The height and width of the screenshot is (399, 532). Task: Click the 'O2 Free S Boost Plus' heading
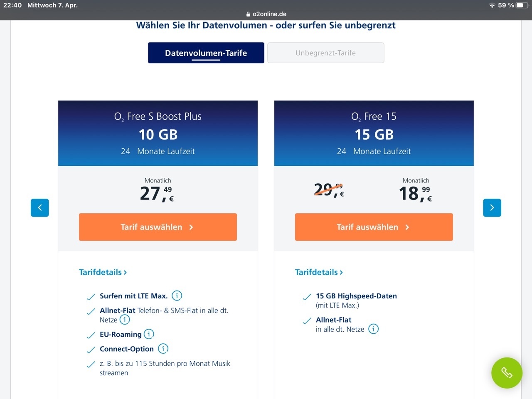[x=158, y=117]
